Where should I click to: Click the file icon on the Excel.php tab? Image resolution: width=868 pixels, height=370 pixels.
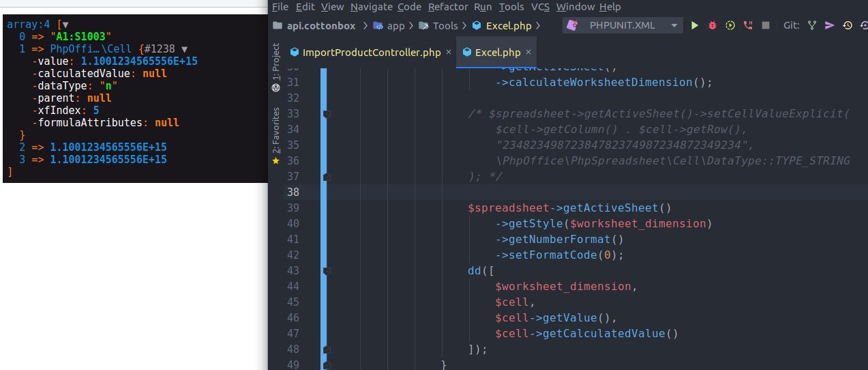pyautogui.click(x=468, y=53)
